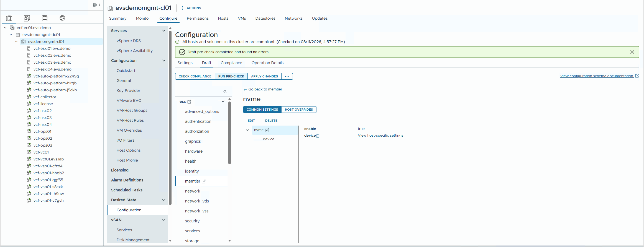
Task: Click the navigator settings gear icon
Action: 94,5
